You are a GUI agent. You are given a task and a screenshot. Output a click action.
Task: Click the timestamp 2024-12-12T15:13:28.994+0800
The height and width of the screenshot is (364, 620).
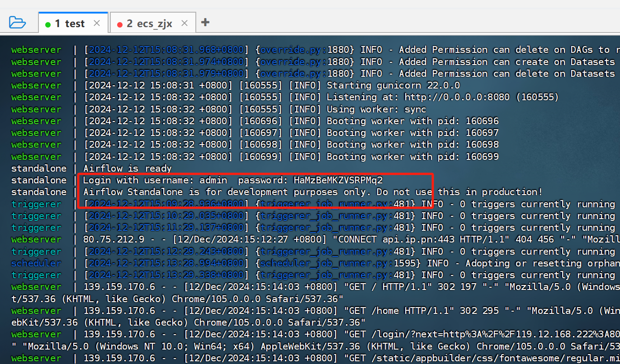click(166, 263)
